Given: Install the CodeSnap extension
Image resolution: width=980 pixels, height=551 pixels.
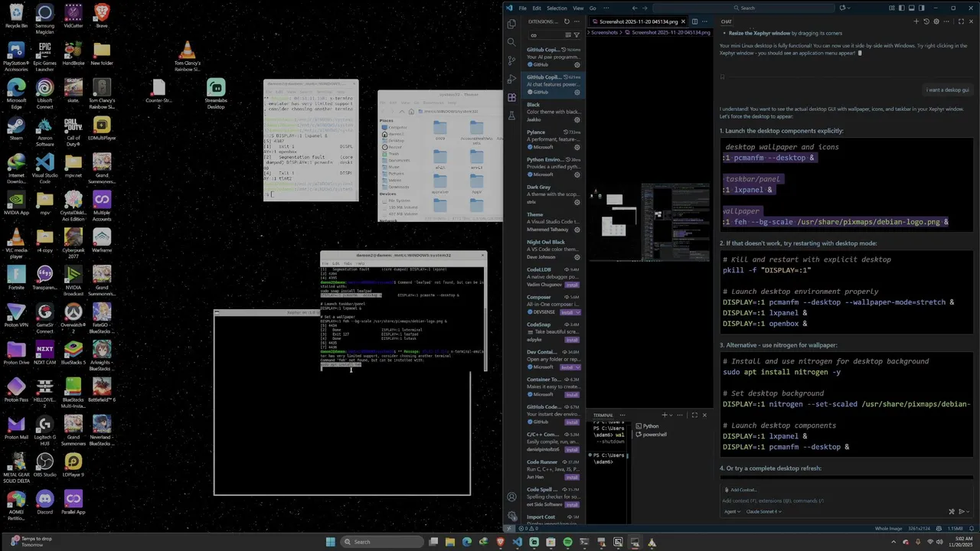Looking at the screenshot, I should coord(572,340).
